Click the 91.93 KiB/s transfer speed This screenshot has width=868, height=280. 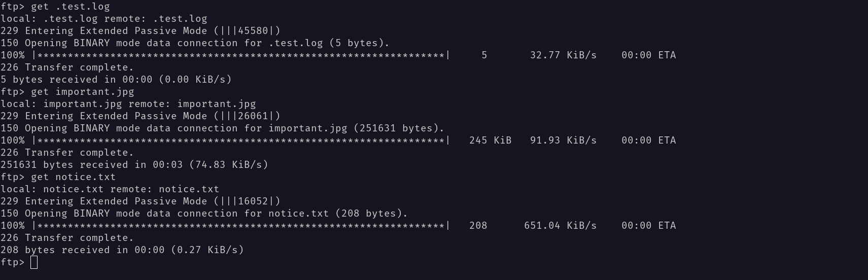coord(563,141)
